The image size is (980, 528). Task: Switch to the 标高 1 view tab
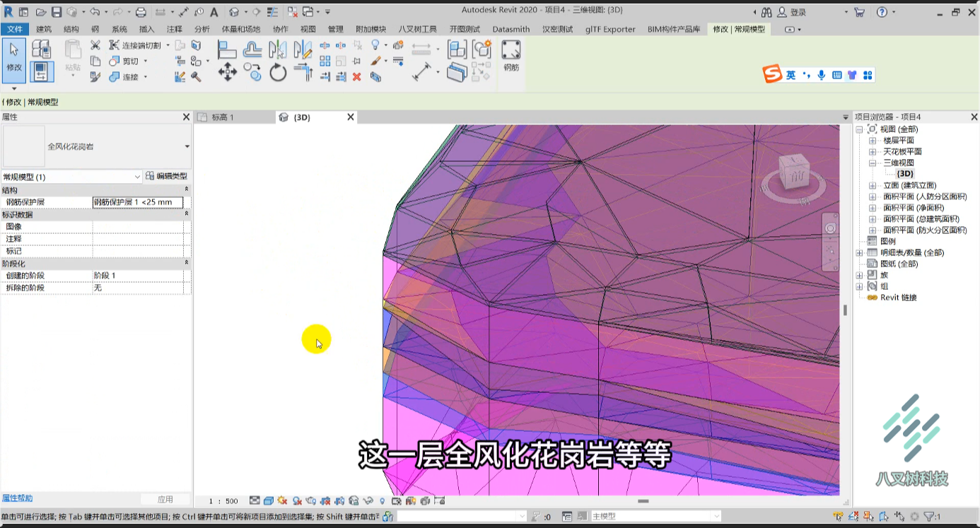coord(223,117)
